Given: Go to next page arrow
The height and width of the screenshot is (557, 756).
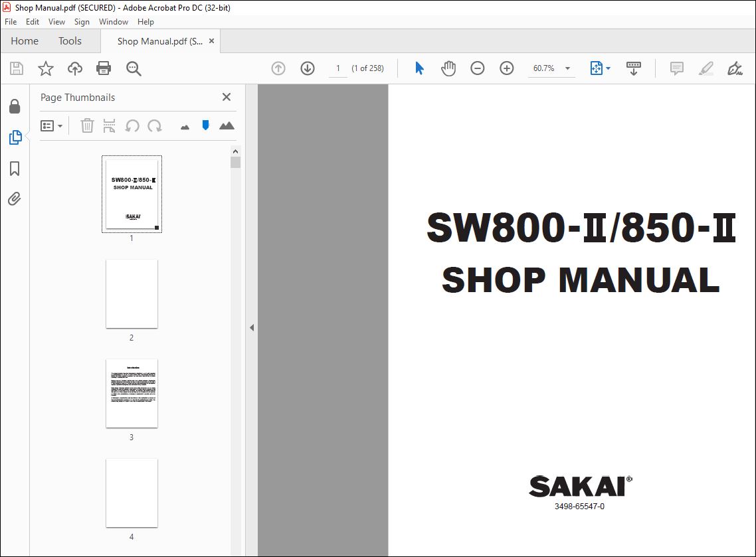Looking at the screenshot, I should pyautogui.click(x=308, y=68).
